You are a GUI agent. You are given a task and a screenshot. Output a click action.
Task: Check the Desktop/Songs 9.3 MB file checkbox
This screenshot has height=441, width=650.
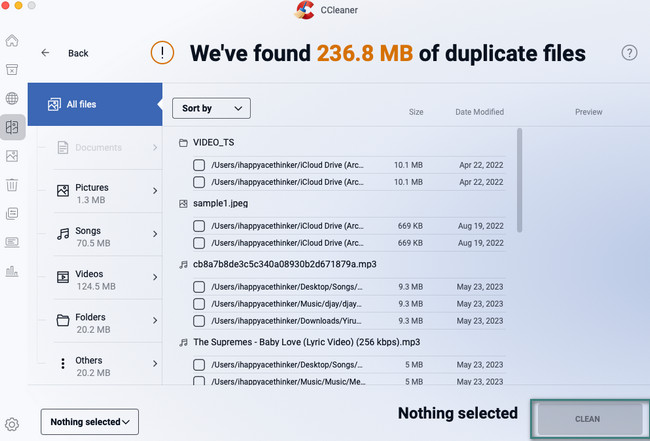coord(199,287)
